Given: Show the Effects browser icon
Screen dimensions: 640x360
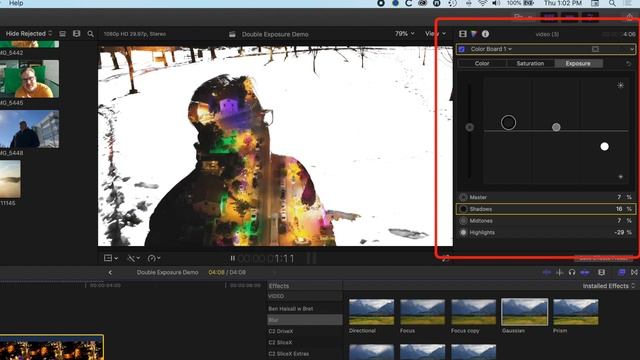Looking at the screenshot, I should [x=621, y=272].
